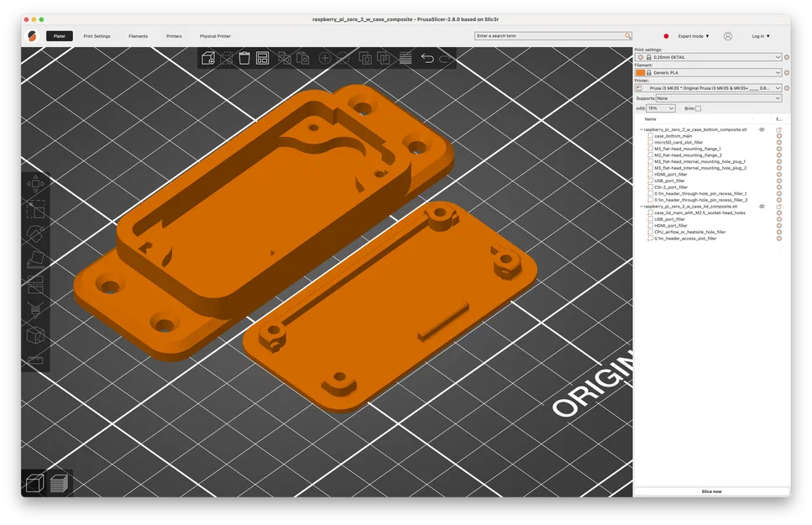Select the Move tool in the left toolbar
The height and width of the screenshot is (525, 812).
pos(35,182)
